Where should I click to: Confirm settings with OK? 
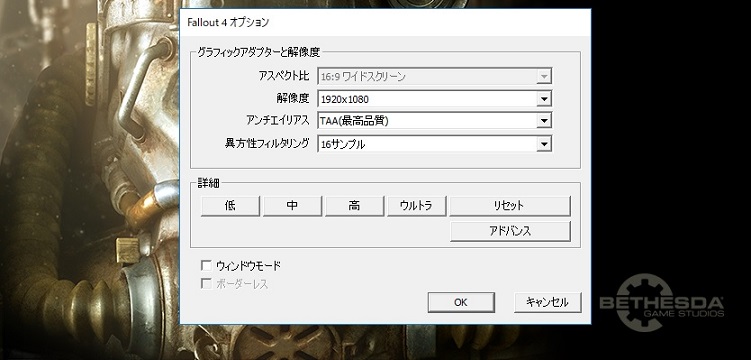(461, 303)
